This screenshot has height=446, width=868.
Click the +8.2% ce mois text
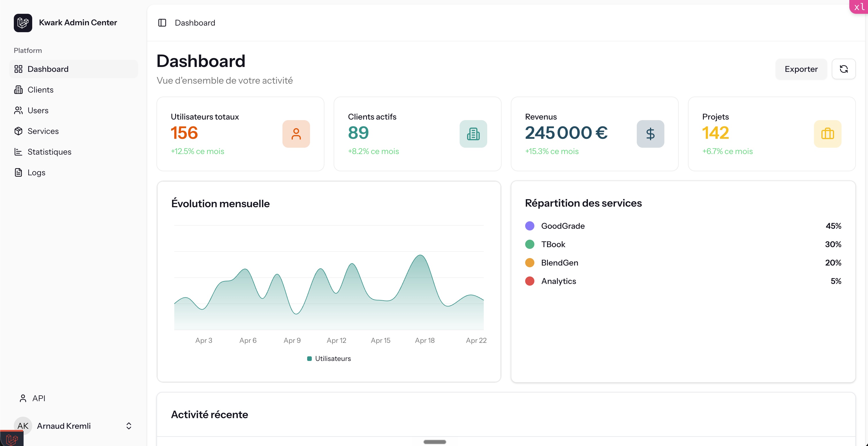[373, 151]
